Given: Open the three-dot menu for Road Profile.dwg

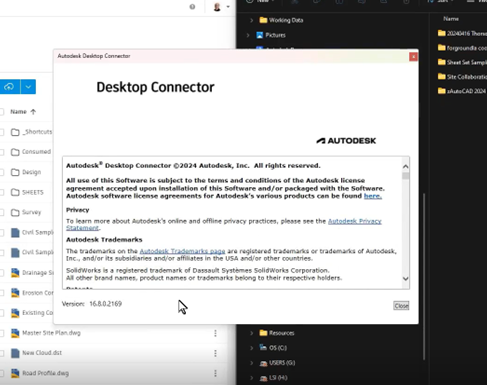Looking at the screenshot, I should [215, 373].
